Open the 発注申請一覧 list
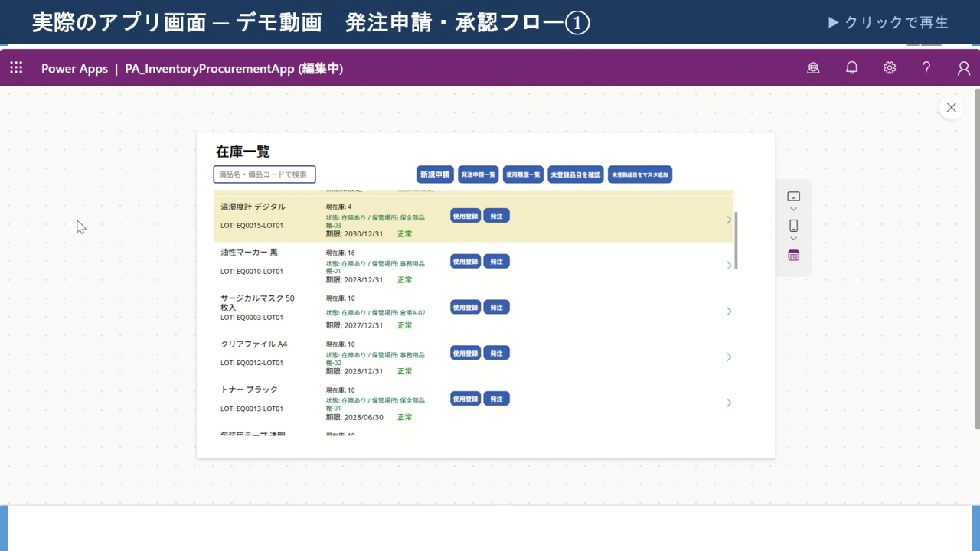The image size is (980, 551). 479,174
